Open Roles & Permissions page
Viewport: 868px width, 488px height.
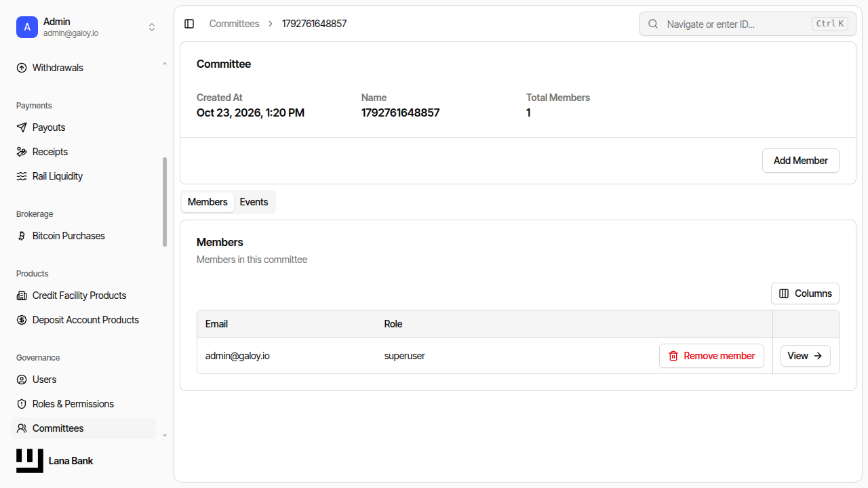[83, 404]
